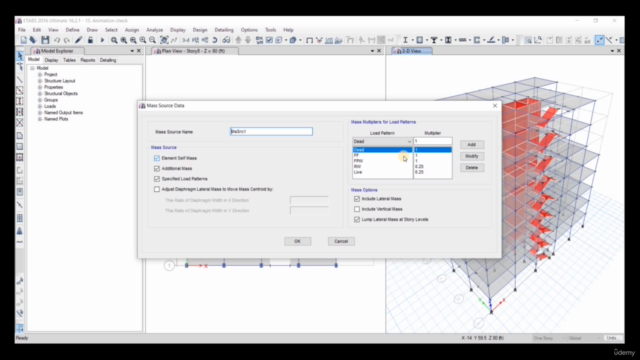Image resolution: width=640 pixels, height=360 pixels.
Task: Click the Open file toolbar icon
Action: pos(33,40)
